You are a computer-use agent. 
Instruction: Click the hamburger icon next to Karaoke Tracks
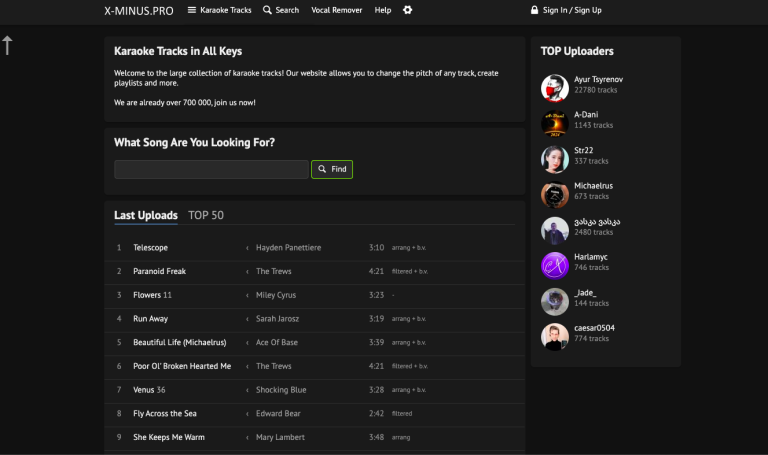[192, 10]
